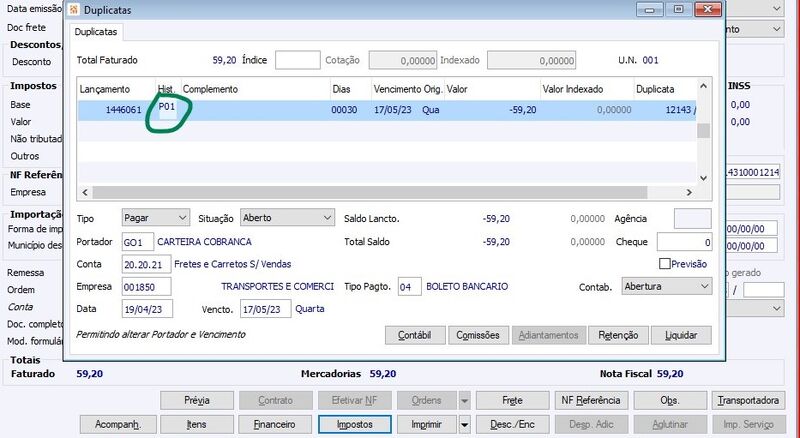
Task: Click the Conta field 20.20.21
Action: 146,264
